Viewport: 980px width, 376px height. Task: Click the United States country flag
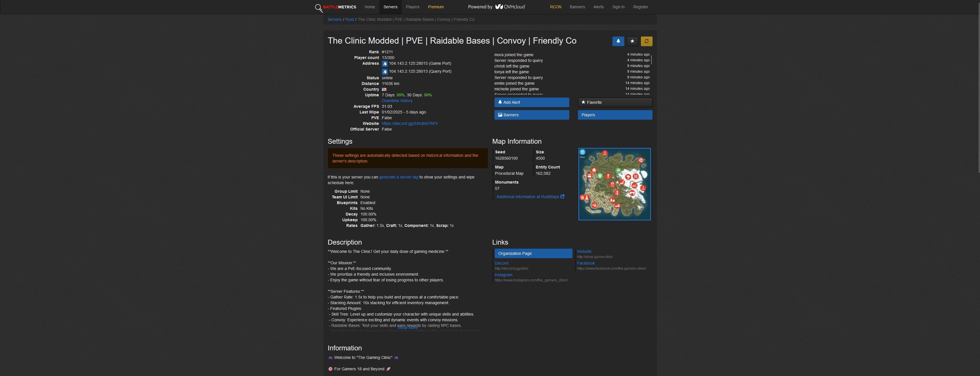[x=384, y=90]
